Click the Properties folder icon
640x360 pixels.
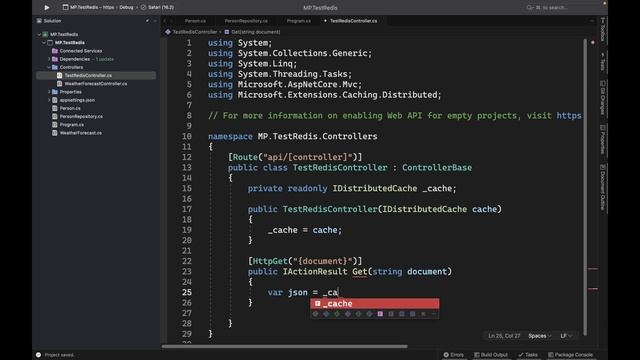[x=55, y=92]
